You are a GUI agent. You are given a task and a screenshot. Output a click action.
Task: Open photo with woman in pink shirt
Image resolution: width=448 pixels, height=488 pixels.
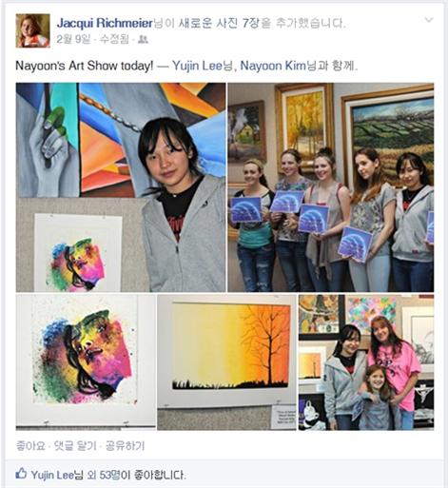tap(366, 362)
